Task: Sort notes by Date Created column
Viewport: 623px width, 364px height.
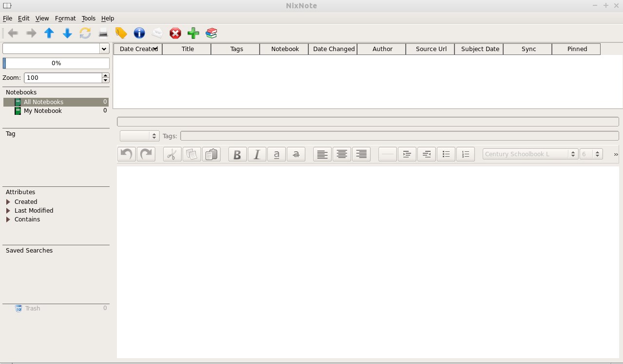Action: point(138,49)
